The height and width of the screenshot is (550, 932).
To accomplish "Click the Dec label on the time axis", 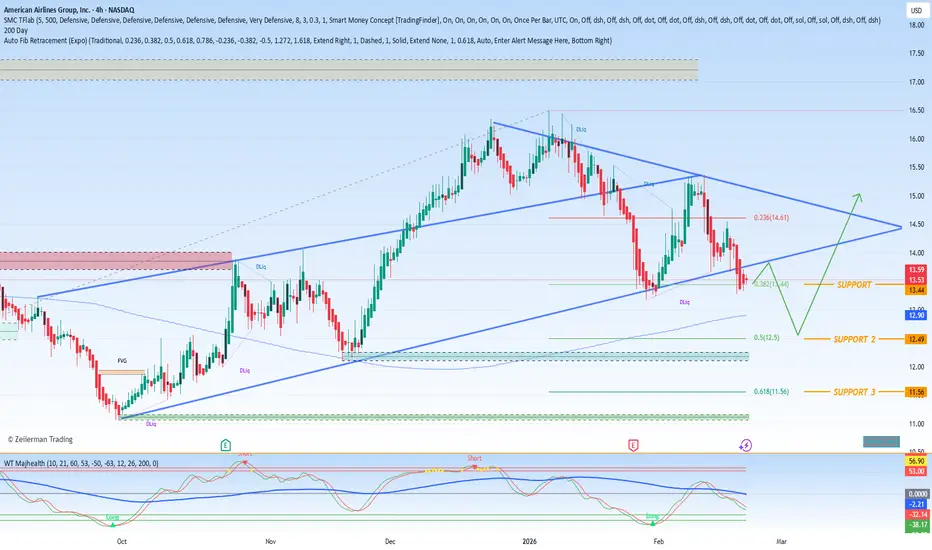I will 390,541.
